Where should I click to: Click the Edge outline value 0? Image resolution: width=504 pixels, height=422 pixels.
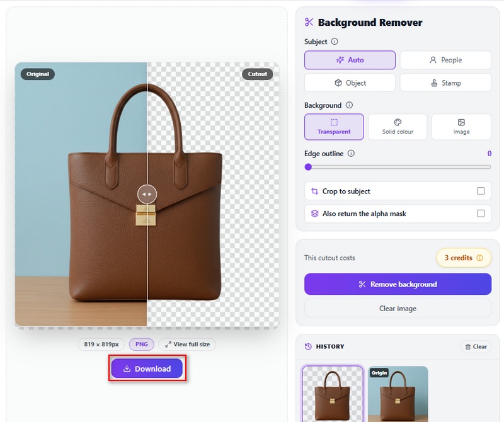(490, 154)
